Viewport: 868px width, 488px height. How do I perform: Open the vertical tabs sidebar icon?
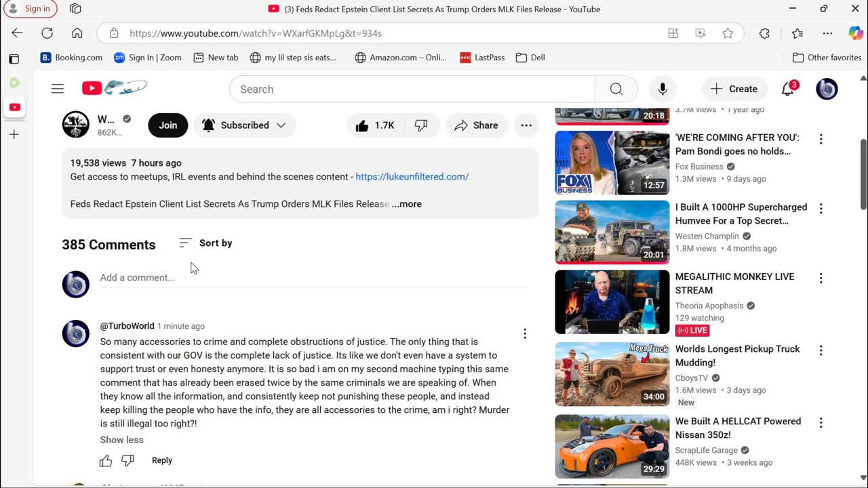pyautogui.click(x=14, y=59)
